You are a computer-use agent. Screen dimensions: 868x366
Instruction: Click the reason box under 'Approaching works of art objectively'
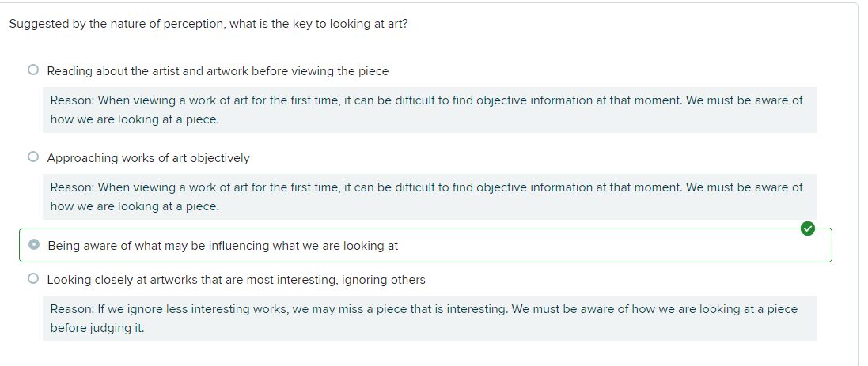429,197
